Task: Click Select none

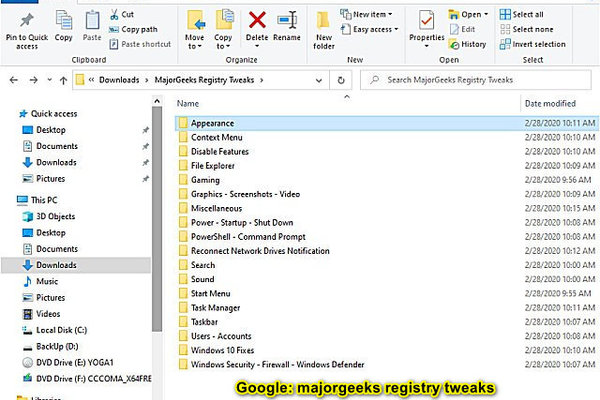Action: pyautogui.click(x=527, y=29)
